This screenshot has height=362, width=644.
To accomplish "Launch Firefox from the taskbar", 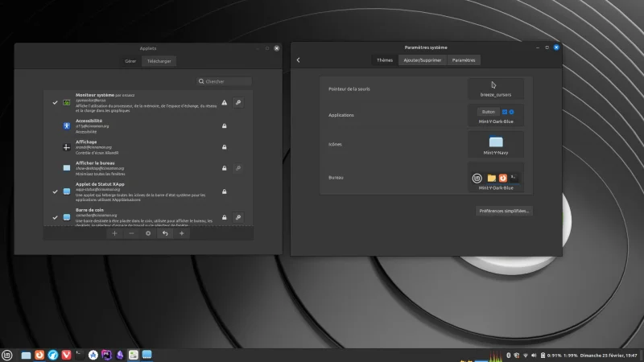I will coord(39,355).
